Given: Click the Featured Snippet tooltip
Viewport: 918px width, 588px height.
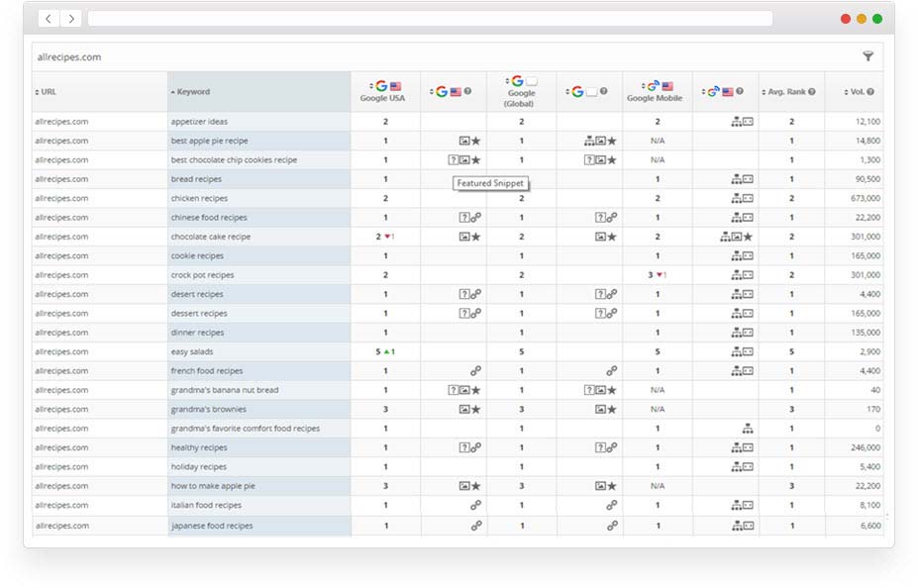Looking at the screenshot, I should click(492, 183).
